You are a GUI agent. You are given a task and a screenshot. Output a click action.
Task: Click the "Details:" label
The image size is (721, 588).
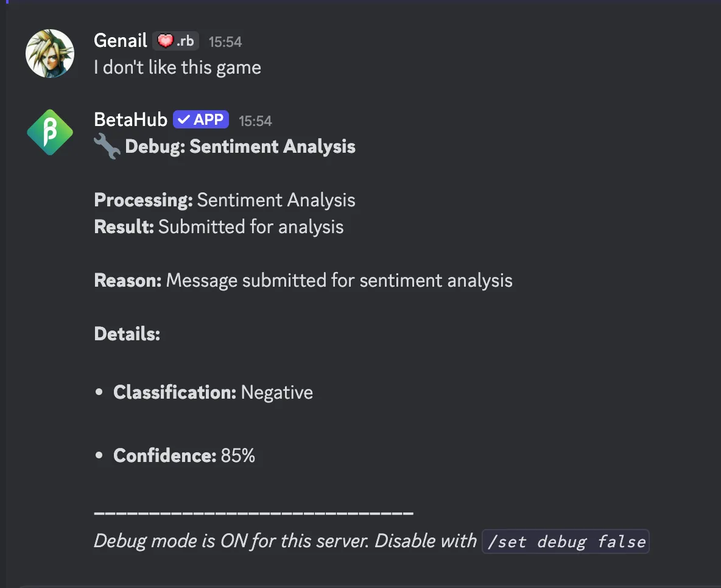127,334
